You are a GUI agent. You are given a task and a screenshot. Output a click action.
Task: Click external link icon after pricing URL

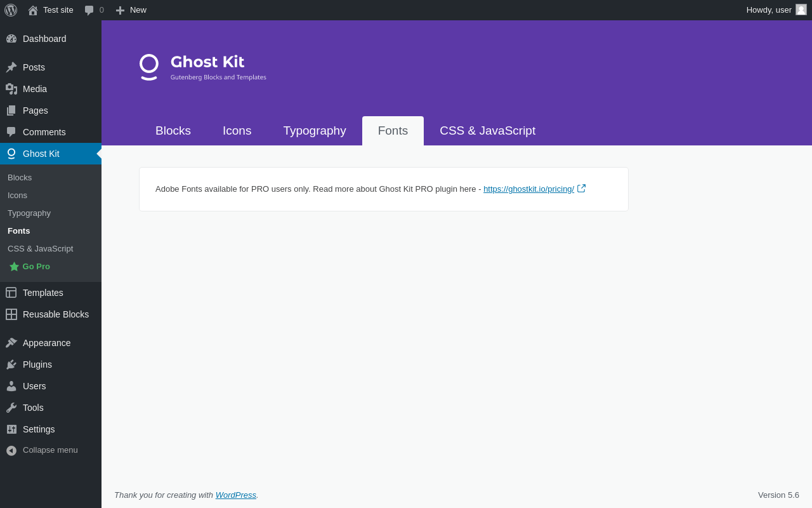click(x=581, y=189)
